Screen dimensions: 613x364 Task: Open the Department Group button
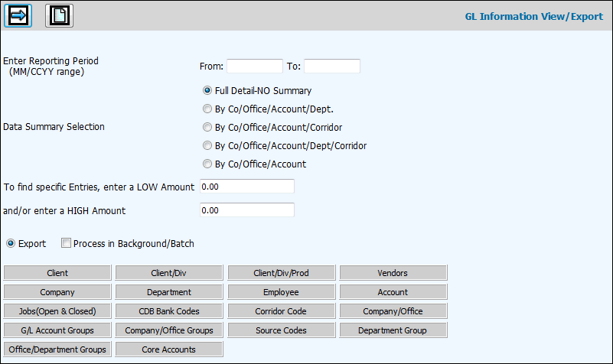click(x=393, y=330)
